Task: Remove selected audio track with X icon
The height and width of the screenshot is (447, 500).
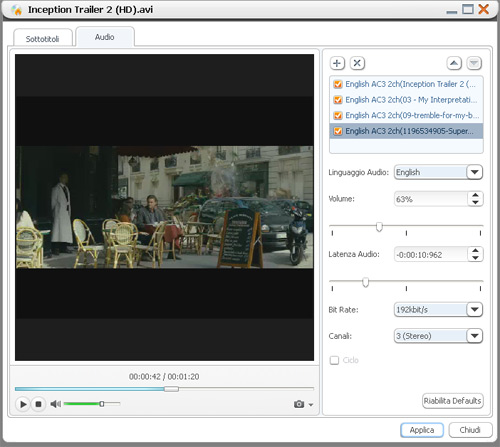Action: pyautogui.click(x=357, y=63)
